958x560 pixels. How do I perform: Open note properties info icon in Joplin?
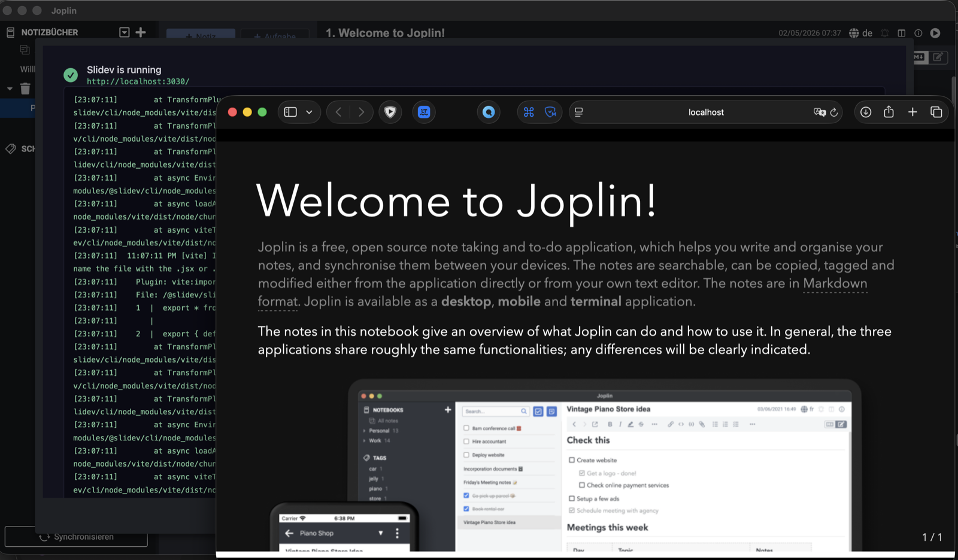tap(918, 33)
